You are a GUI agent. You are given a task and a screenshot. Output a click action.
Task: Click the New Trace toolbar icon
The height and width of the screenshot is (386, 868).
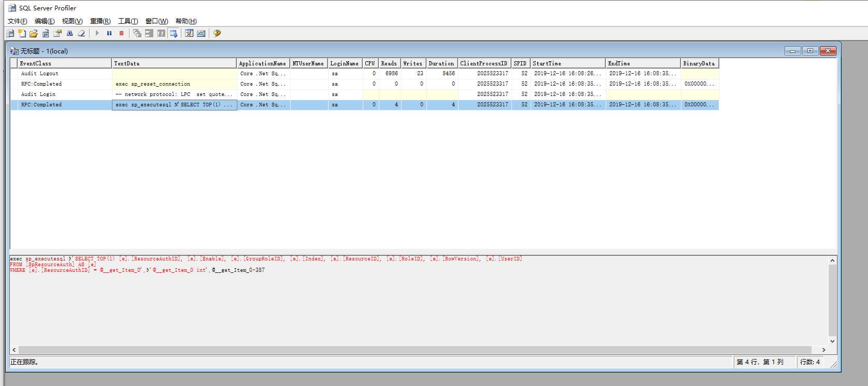coord(10,33)
